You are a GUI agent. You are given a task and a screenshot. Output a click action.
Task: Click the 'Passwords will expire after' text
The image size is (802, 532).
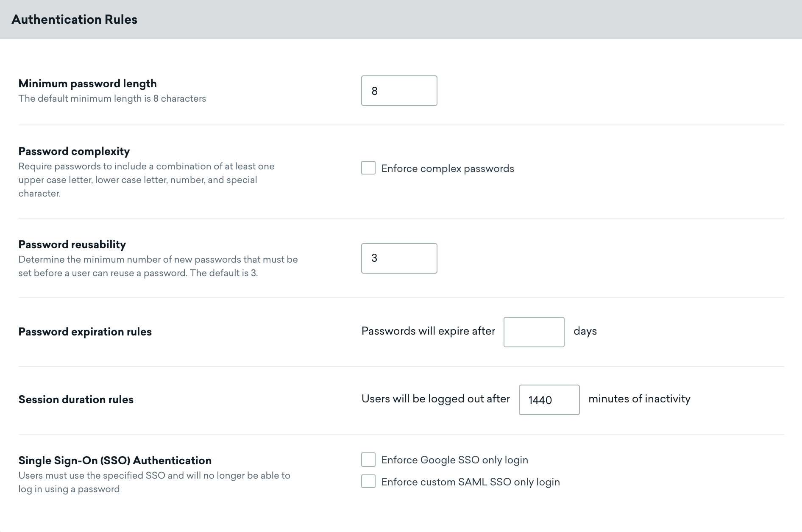point(428,331)
